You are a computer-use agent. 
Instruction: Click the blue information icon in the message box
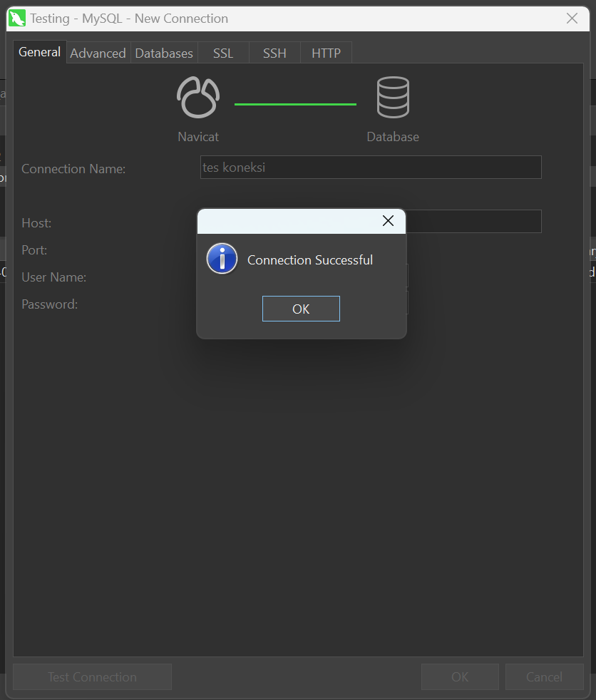[x=222, y=259]
